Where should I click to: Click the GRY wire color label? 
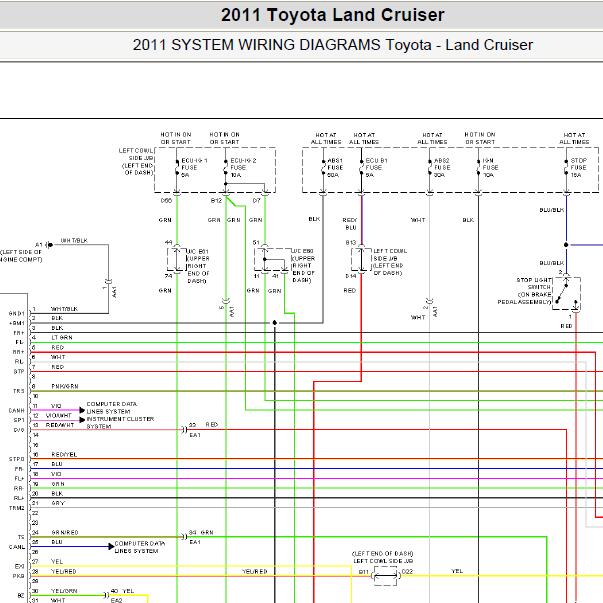click(x=58, y=503)
